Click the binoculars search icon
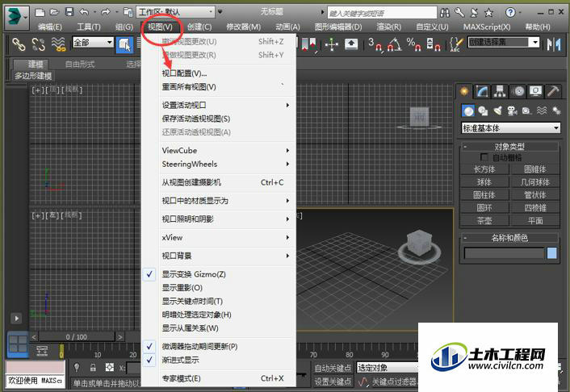This screenshot has height=392, width=570. pos(445,13)
